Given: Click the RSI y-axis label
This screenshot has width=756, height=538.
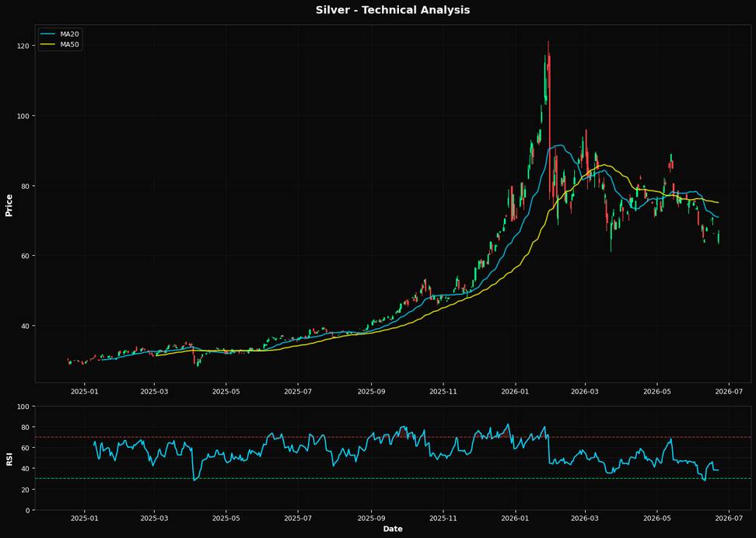Looking at the screenshot, I should point(9,459).
